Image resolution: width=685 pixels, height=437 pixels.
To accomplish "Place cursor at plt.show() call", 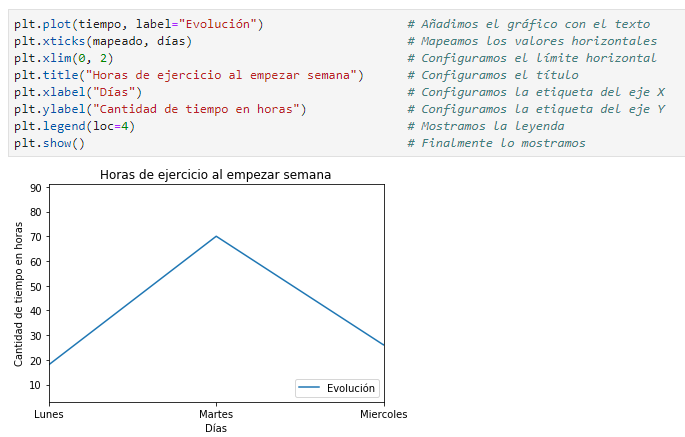I will click(49, 143).
